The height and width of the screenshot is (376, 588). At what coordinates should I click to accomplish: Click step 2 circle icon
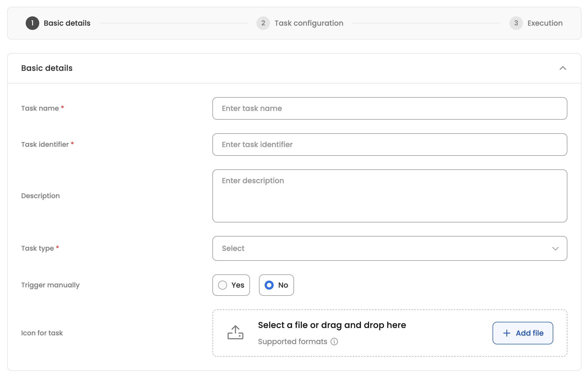(x=263, y=23)
